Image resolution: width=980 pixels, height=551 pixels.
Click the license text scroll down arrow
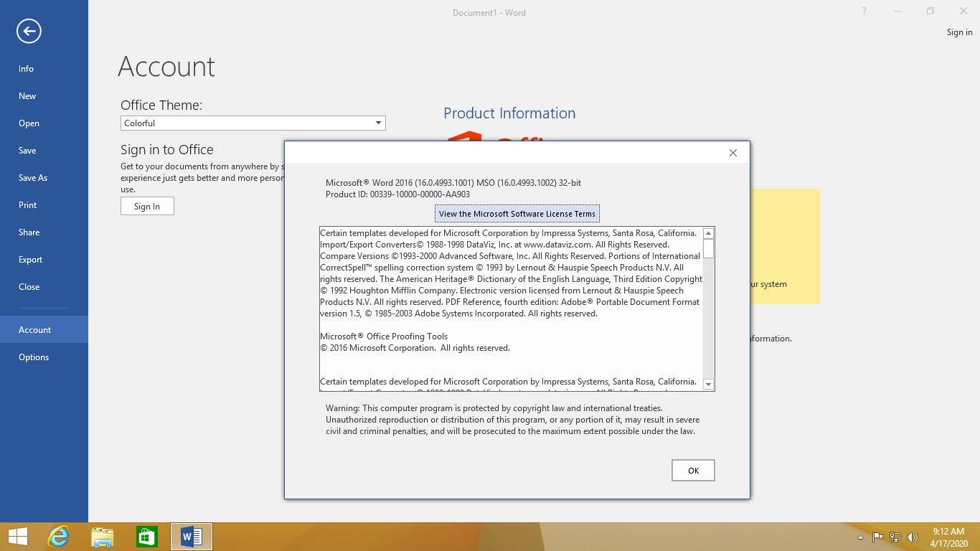click(x=708, y=385)
